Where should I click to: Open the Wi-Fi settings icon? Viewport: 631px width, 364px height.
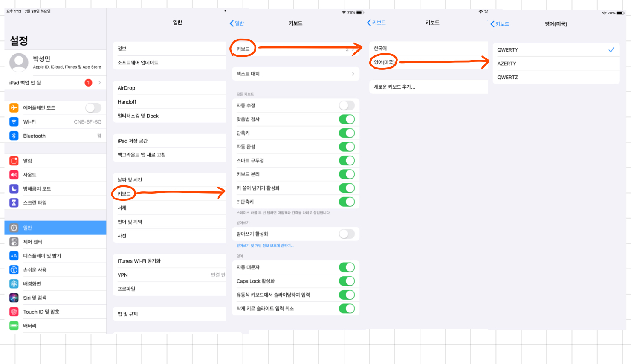(14, 122)
